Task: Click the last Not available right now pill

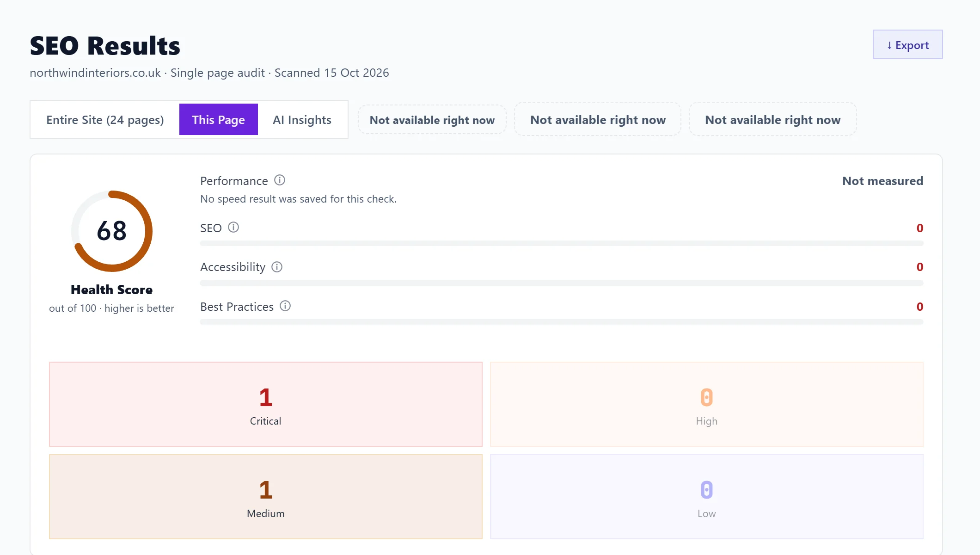Action: [772, 119]
